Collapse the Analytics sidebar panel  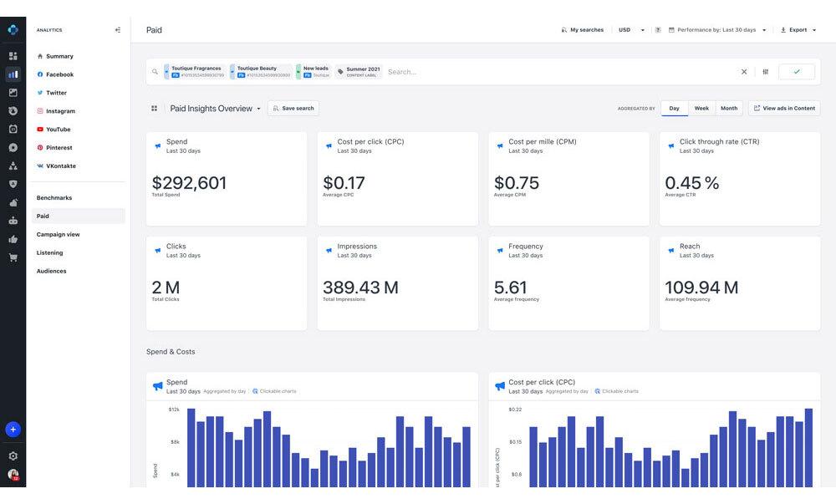coord(118,30)
